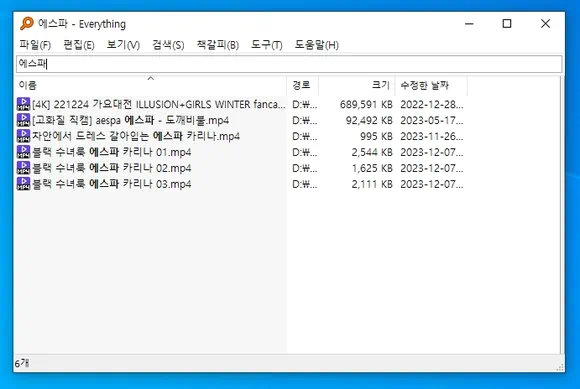Open the 편집(E) menu
Viewport: 580px width, 389px height.
coord(79,45)
